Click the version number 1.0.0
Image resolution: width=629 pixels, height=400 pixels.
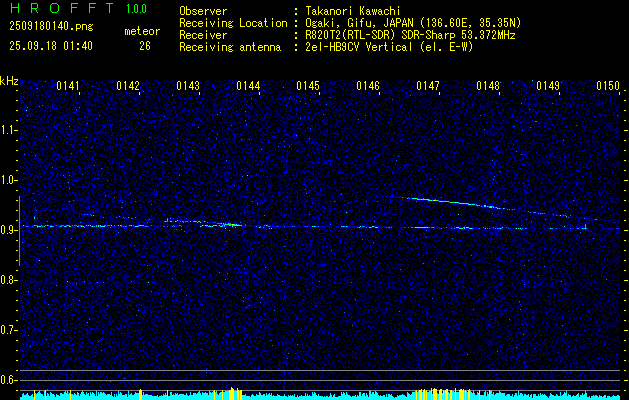[136, 9]
